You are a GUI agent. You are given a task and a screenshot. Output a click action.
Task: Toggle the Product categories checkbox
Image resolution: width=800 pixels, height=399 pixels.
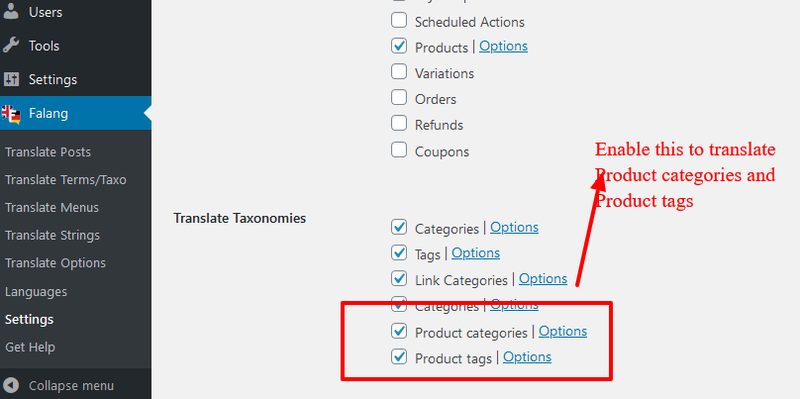(399, 331)
